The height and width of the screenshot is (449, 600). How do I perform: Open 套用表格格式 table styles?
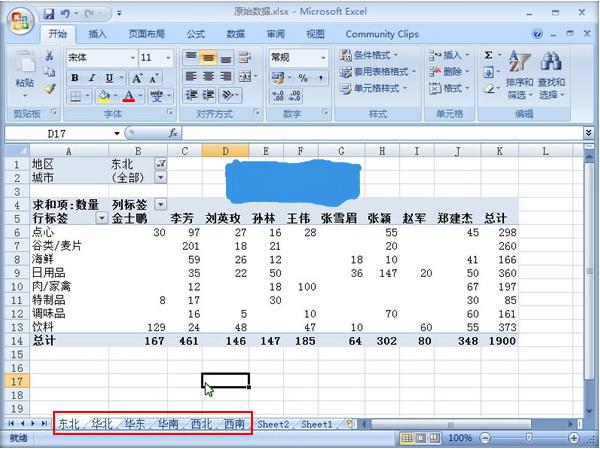pyautogui.click(x=378, y=72)
